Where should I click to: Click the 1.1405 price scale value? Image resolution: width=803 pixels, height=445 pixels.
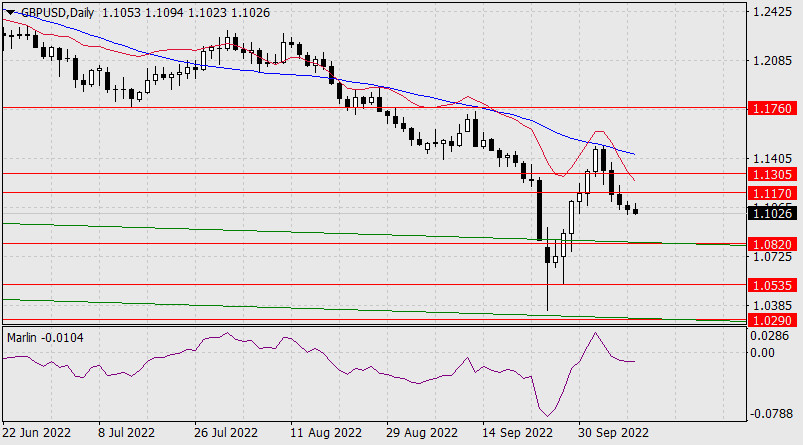tap(772, 159)
